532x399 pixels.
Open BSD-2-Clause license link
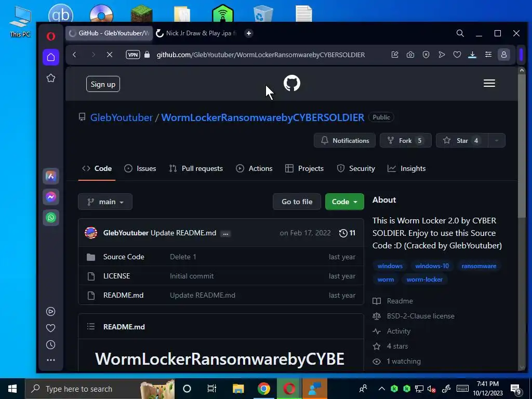coord(420,316)
